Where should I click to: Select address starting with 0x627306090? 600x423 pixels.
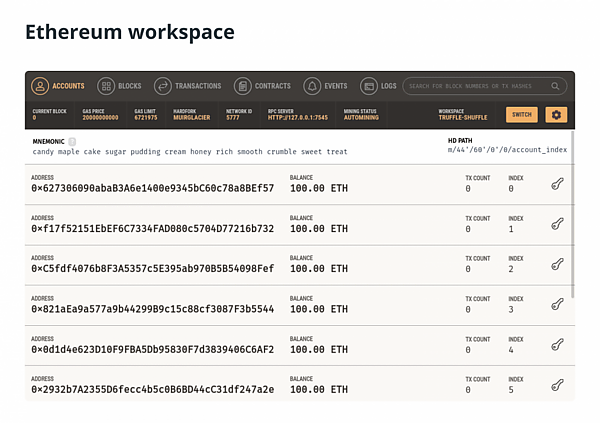[153, 188]
